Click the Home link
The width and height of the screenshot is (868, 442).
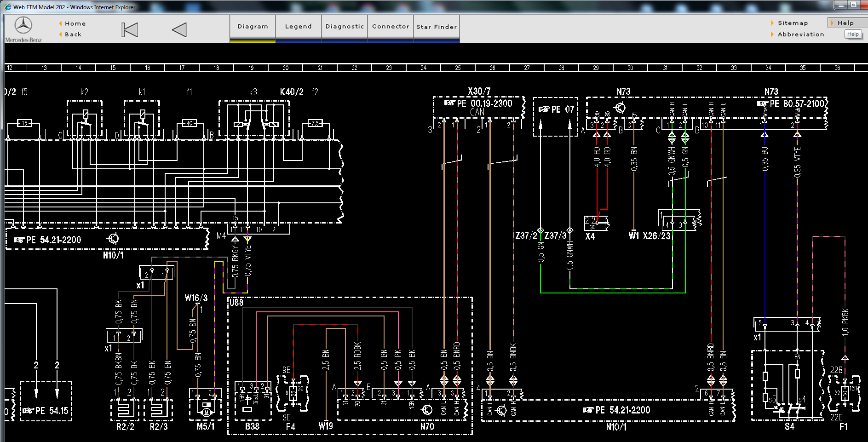[75, 23]
